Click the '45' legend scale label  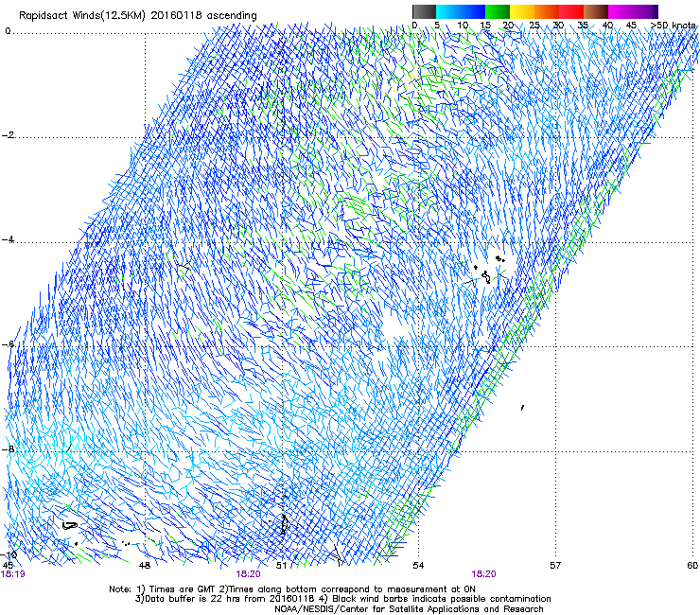click(x=631, y=26)
